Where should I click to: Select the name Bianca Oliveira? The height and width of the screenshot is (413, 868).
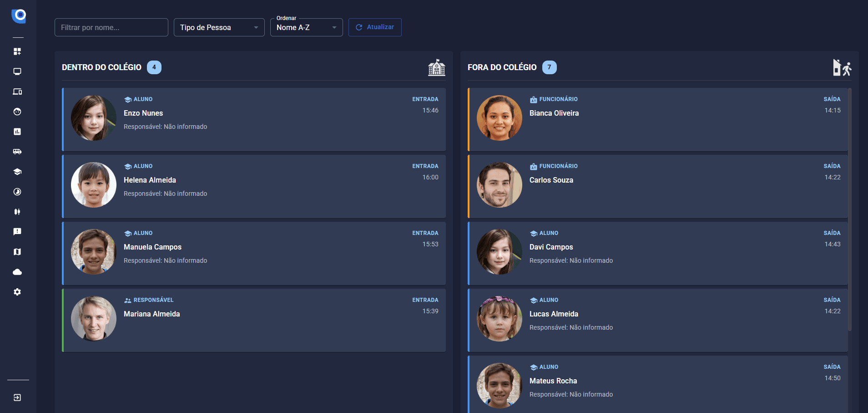[x=554, y=113]
